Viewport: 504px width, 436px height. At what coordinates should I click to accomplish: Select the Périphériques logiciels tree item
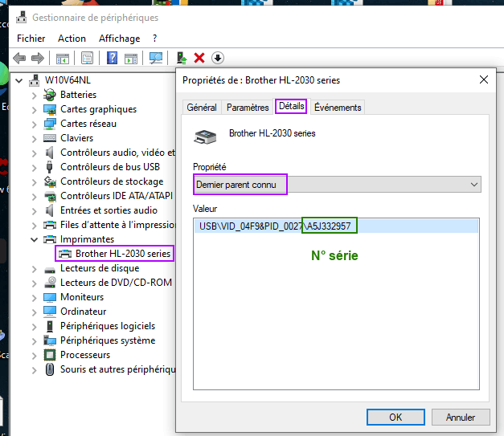pos(108,326)
